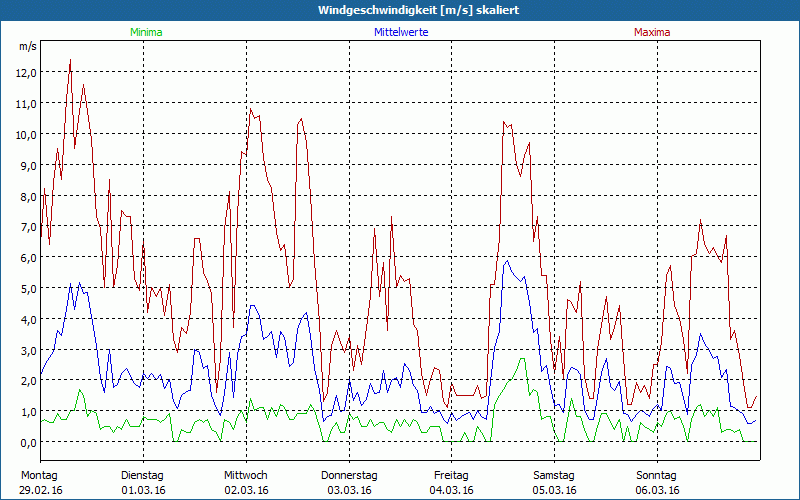Click the blue Mittelwerte legend label

401,32
